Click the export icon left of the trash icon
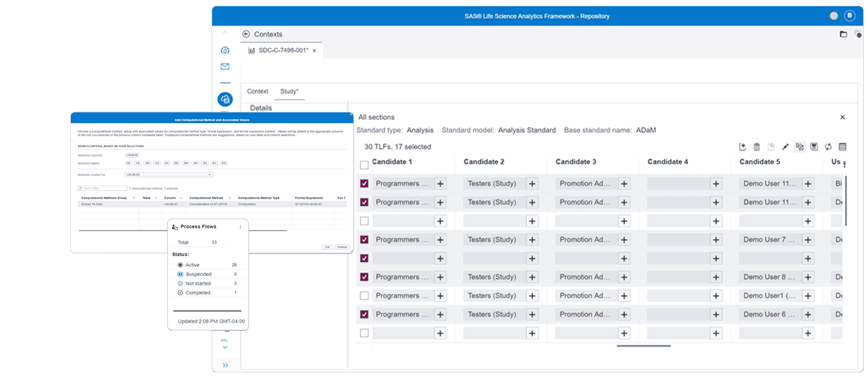This screenshot has height=380, width=868. coord(742,147)
